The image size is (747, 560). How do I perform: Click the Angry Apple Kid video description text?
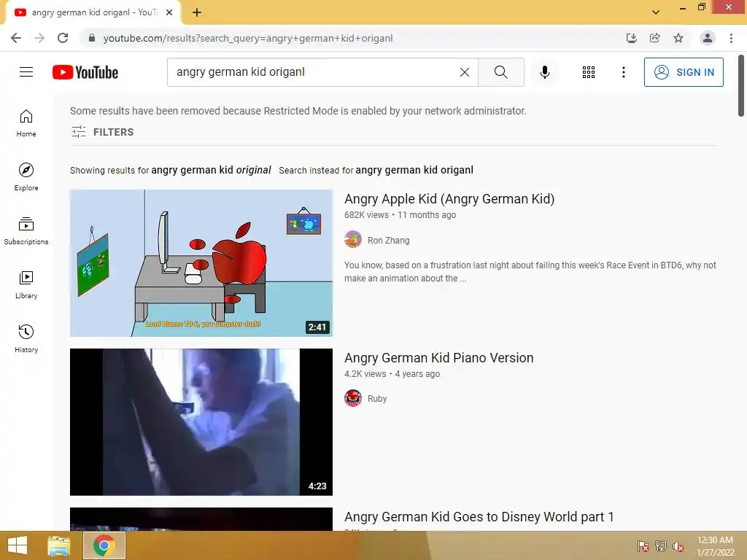(x=530, y=271)
